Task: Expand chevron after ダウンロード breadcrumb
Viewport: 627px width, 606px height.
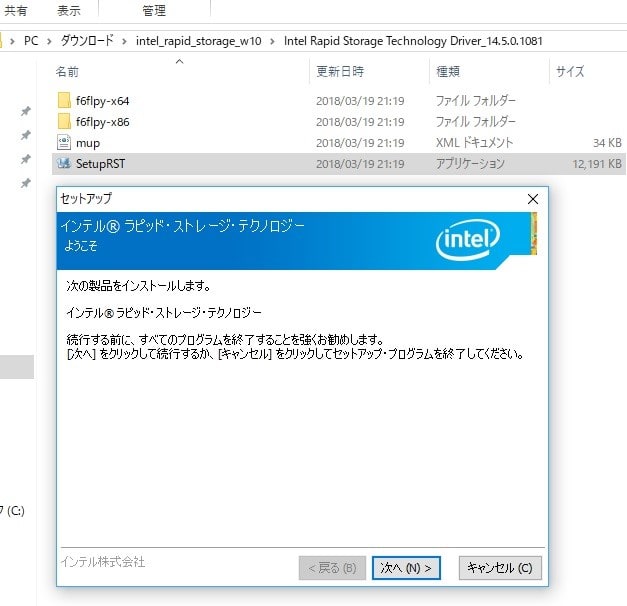Action: [x=124, y=41]
